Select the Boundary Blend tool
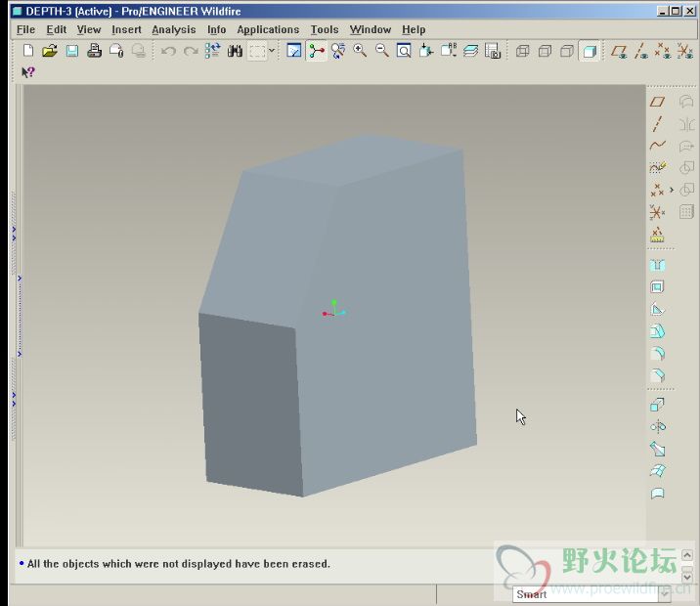 point(658,471)
